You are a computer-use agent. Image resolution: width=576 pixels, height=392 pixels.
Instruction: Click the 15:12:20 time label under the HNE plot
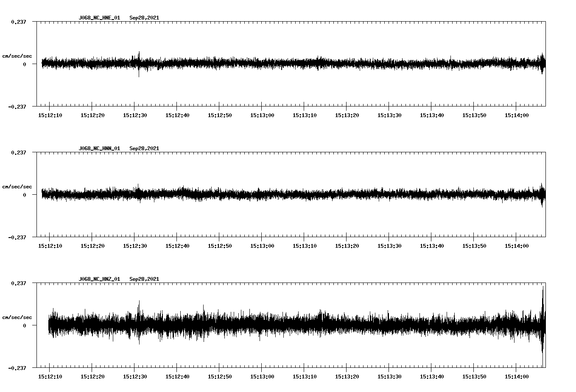(x=92, y=115)
